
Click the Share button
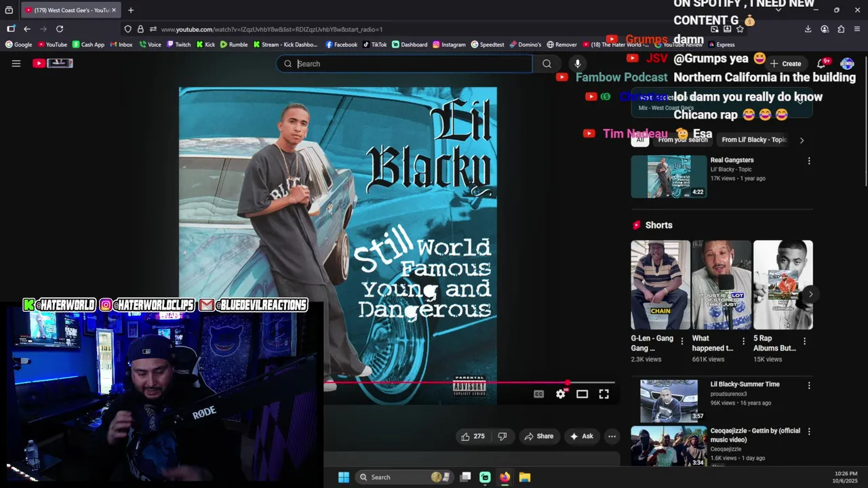click(x=538, y=436)
